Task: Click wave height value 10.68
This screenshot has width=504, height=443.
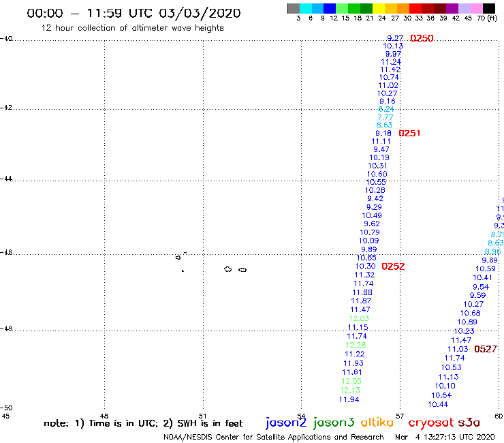Action: point(470,314)
